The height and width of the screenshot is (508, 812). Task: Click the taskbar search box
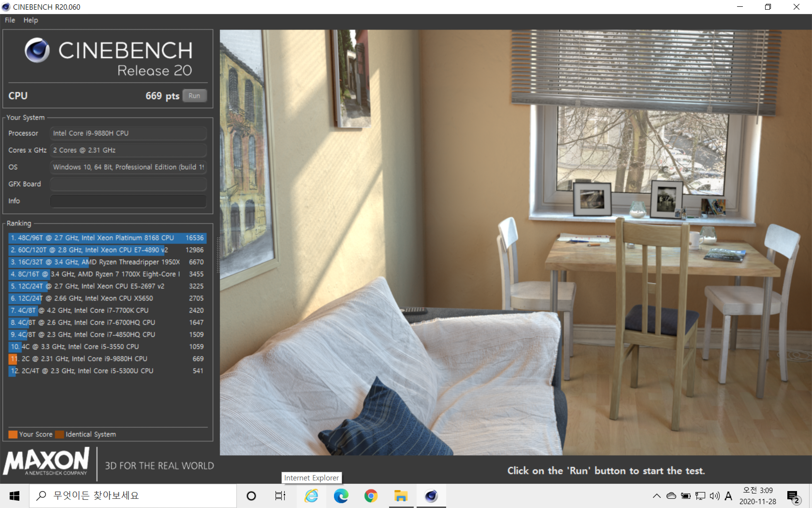pos(133,496)
